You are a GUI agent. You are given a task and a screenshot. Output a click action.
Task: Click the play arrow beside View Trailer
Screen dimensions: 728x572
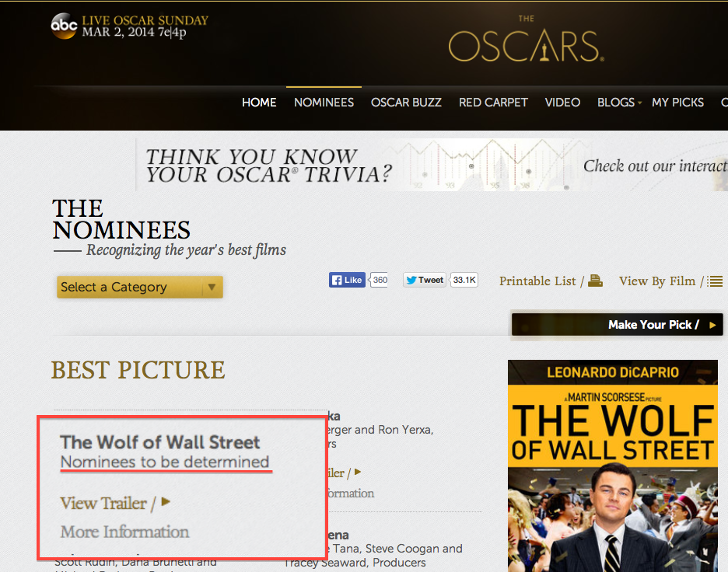point(166,501)
